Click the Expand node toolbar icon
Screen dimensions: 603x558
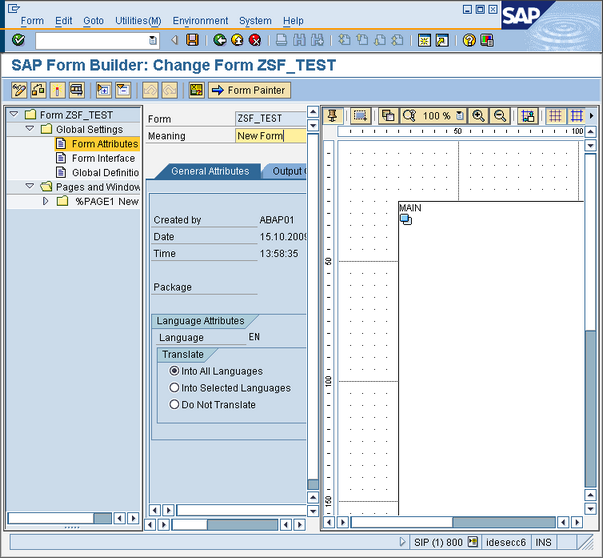click(x=104, y=90)
